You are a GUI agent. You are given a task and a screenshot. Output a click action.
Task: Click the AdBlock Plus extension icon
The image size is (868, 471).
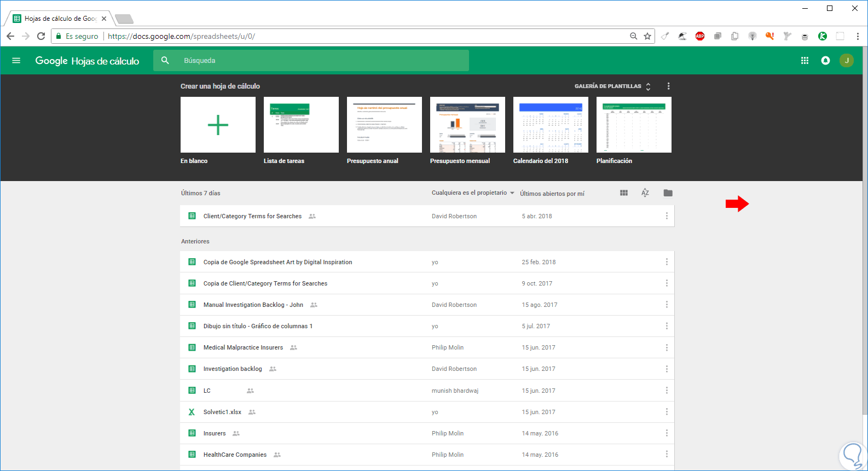(700, 36)
